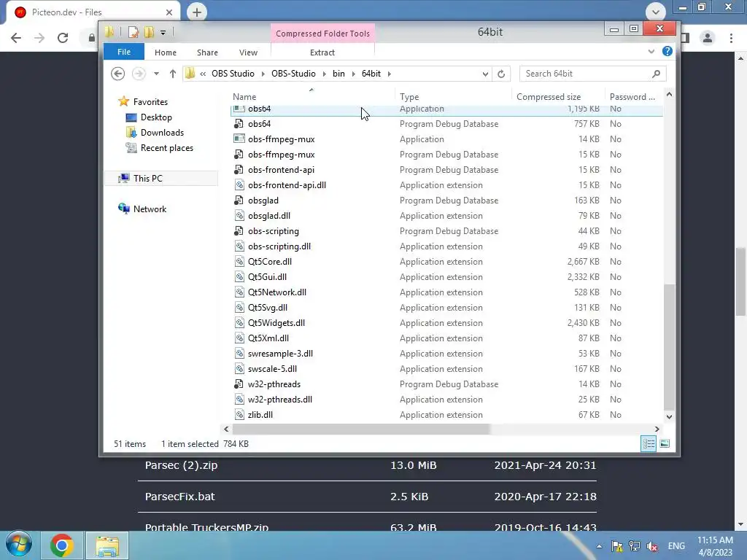Sort by the Name column header
Viewport: 747px width, 560px height.
click(311, 97)
